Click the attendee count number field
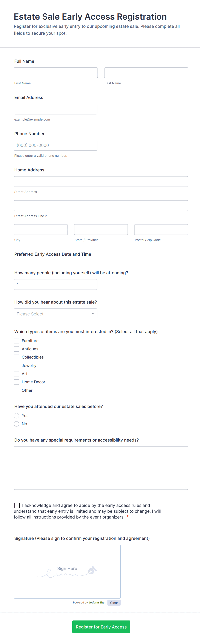The height and width of the screenshot is (644, 200). pyautogui.click(x=55, y=285)
